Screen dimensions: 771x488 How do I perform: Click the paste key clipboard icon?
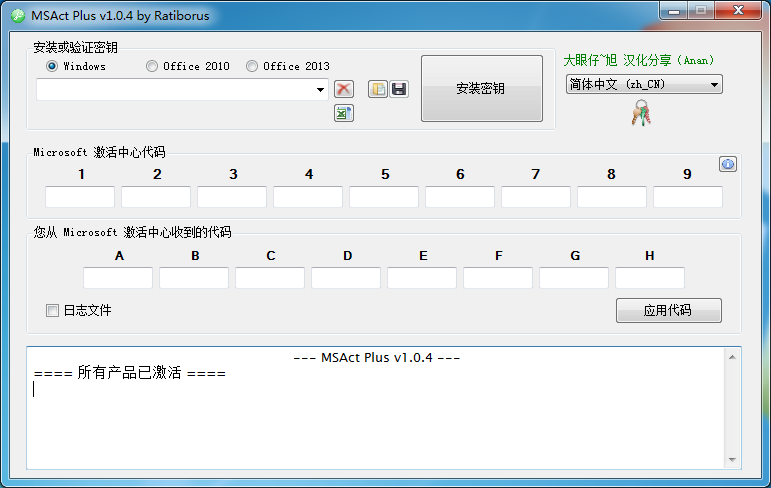(x=378, y=89)
